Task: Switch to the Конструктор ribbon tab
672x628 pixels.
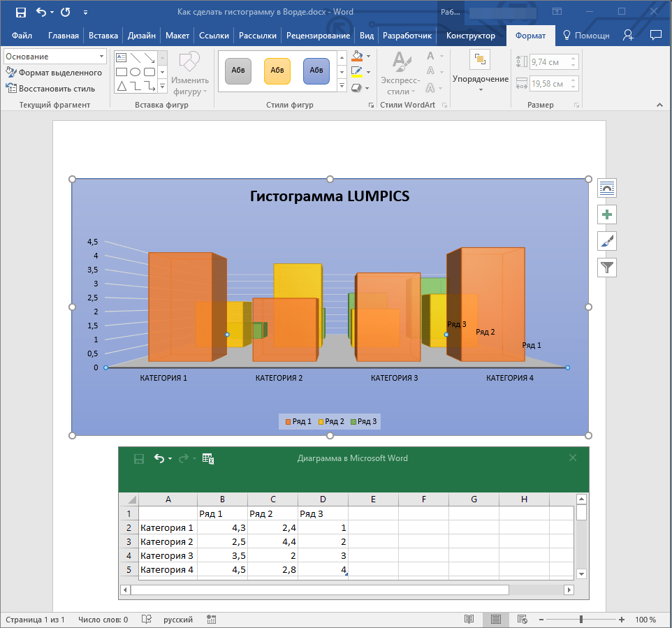Action: coord(470,36)
